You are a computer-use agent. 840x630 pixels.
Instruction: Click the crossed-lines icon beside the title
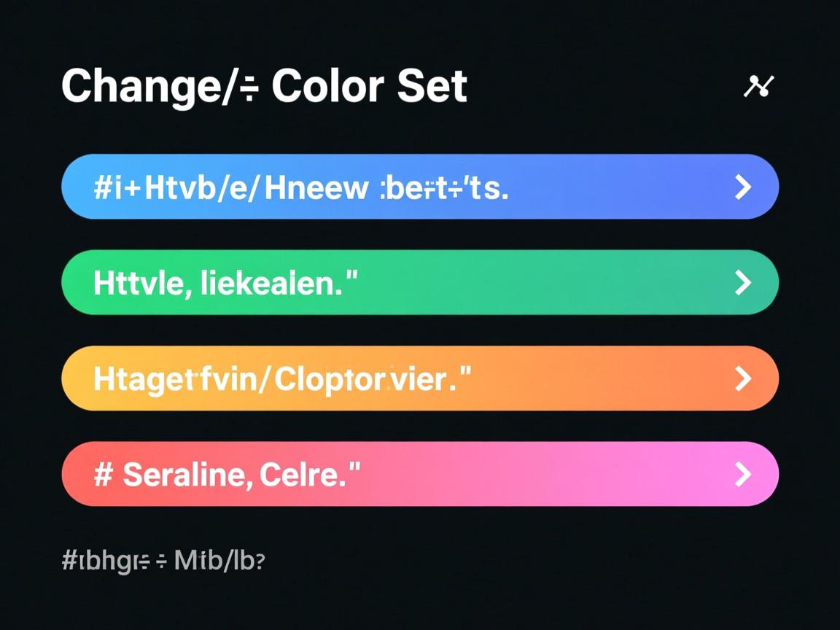click(758, 86)
